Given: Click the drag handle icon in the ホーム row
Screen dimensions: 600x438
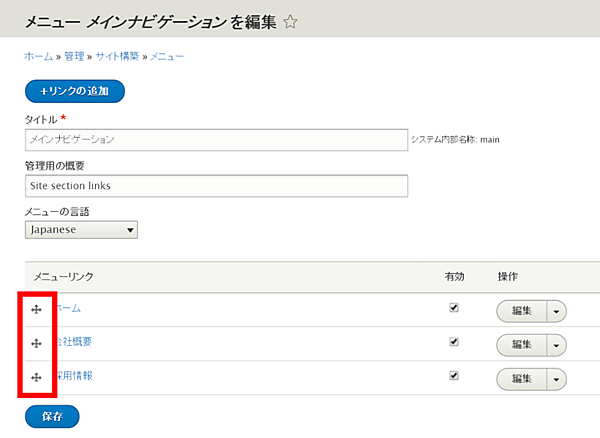Looking at the screenshot, I should (36, 309).
